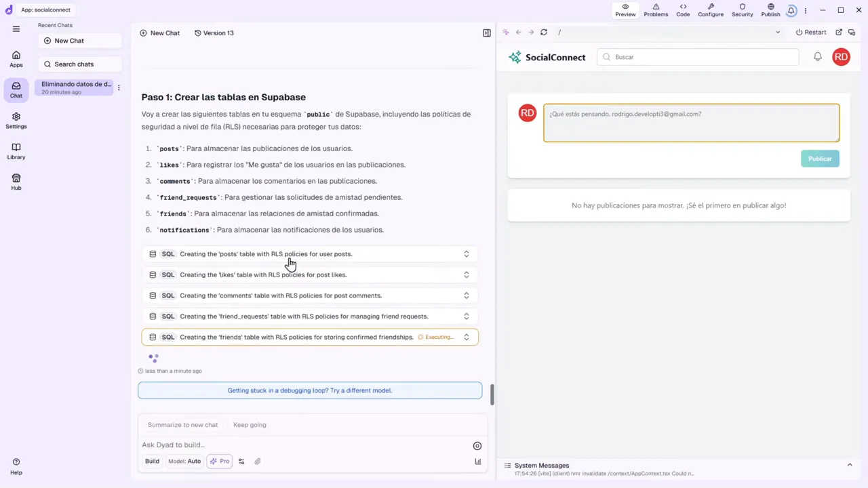
Task: Select the Security tab
Action: click(x=742, y=9)
